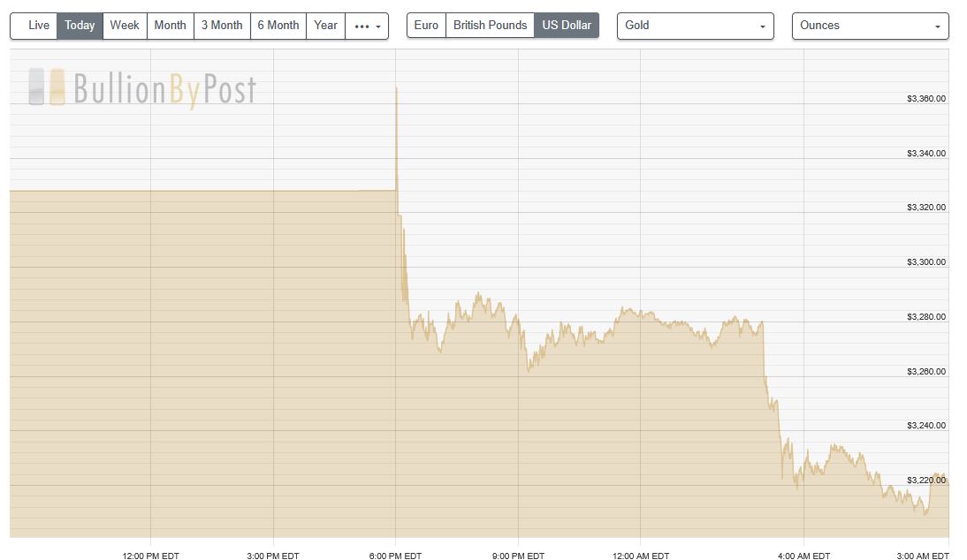Switch currency to Euro
Screen dimensions: 967x560
(426, 26)
